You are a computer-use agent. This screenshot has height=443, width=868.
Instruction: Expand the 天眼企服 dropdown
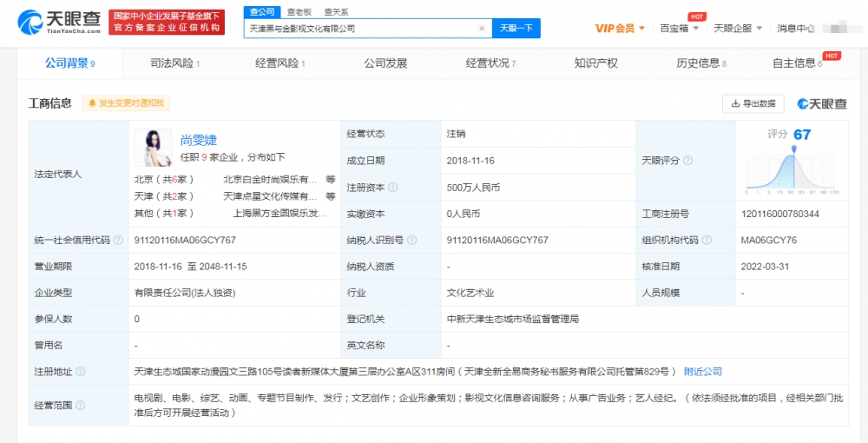point(737,29)
